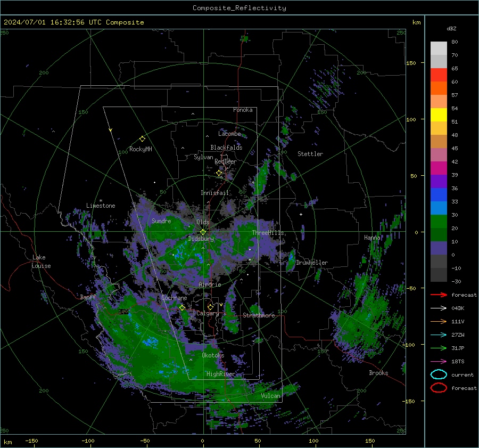Click the red 65-60 dBZ swatch
The width and height of the screenshot is (479, 448).
[x=439, y=75]
